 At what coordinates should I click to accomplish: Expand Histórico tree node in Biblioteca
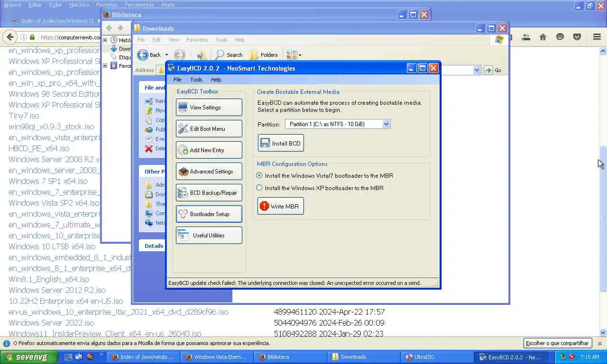point(105,40)
